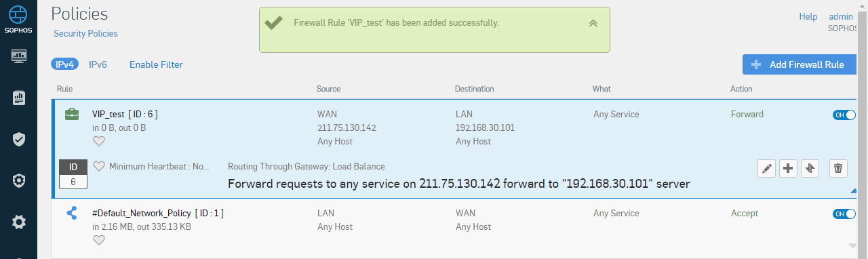The width and height of the screenshot is (868, 259).
Task: Open the gear settings sidebar icon
Action: pyautogui.click(x=19, y=222)
